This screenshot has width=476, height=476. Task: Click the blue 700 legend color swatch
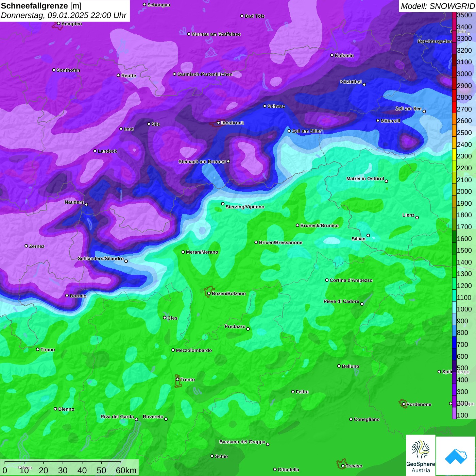click(x=454, y=342)
